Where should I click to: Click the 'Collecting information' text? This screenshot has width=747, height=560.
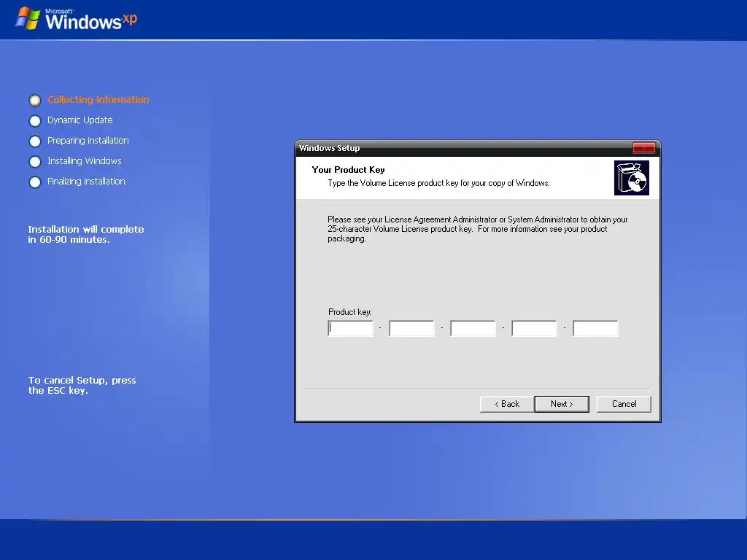tap(98, 99)
